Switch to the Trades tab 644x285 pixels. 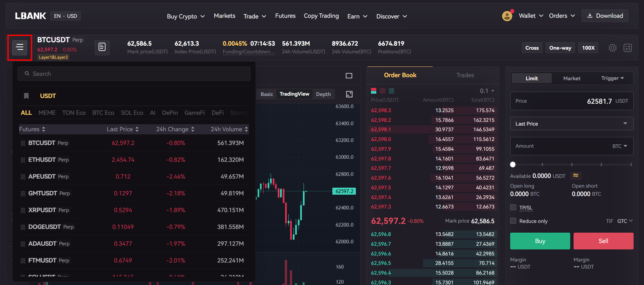tap(465, 75)
